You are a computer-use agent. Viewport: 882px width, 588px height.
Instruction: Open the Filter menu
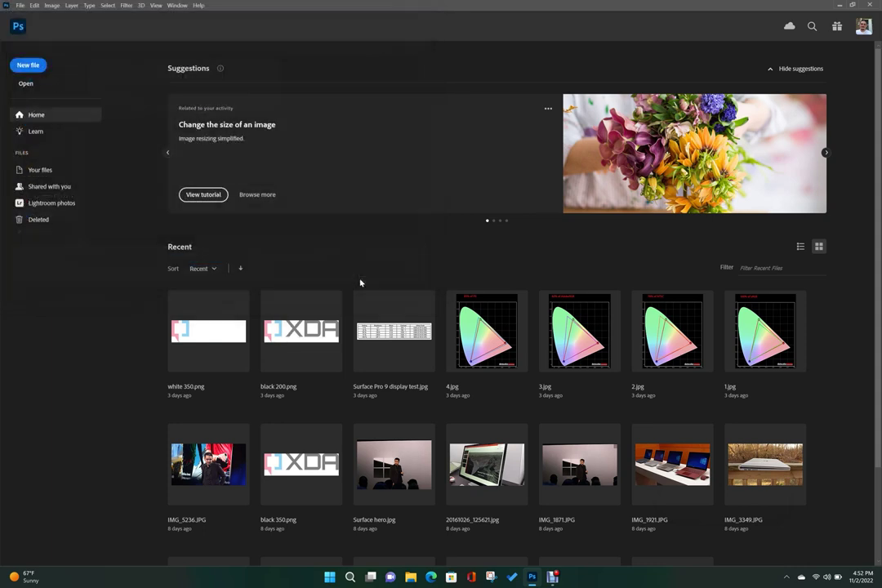point(126,5)
